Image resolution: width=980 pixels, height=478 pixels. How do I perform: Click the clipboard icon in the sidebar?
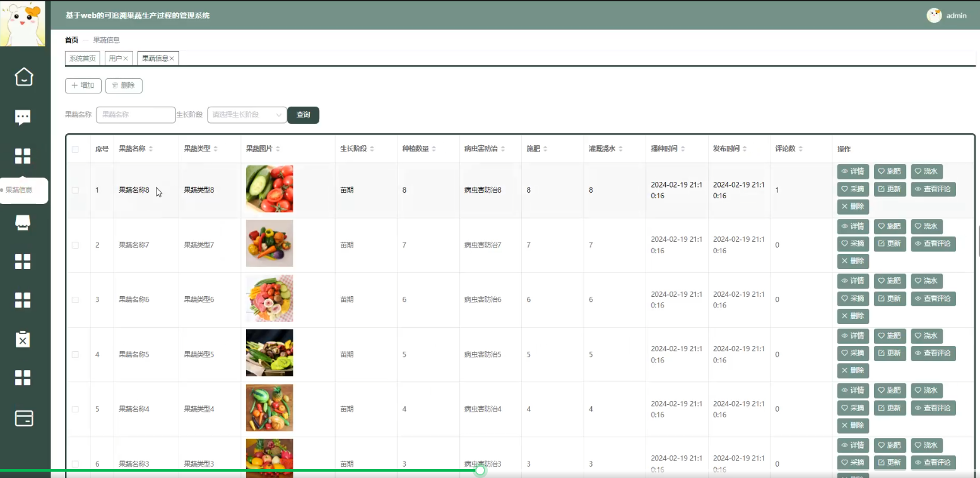click(x=23, y=339)
